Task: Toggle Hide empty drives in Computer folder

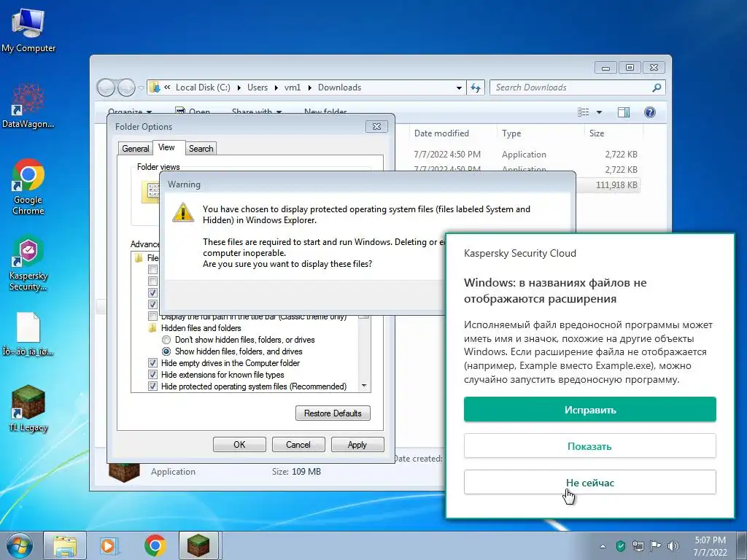Action: click(x=152, y=363)
